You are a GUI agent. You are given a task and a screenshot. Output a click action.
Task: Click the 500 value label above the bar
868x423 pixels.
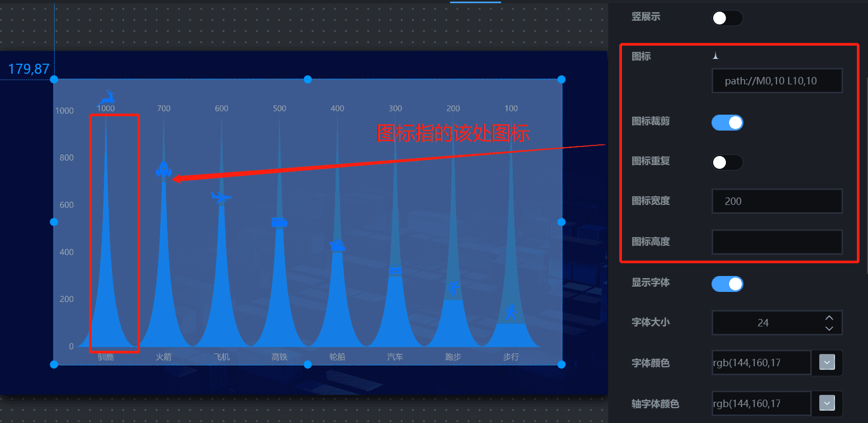click(279, 108)
